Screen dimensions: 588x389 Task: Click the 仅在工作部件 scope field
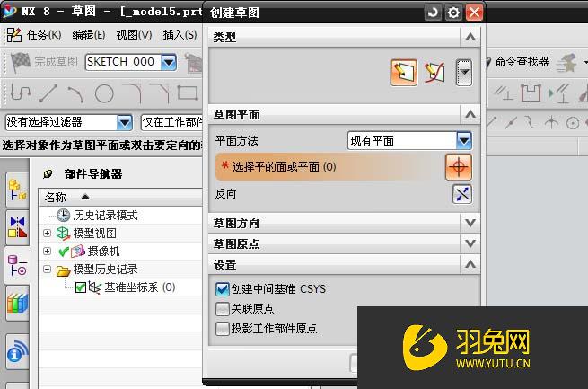click(x=171, y=122)
